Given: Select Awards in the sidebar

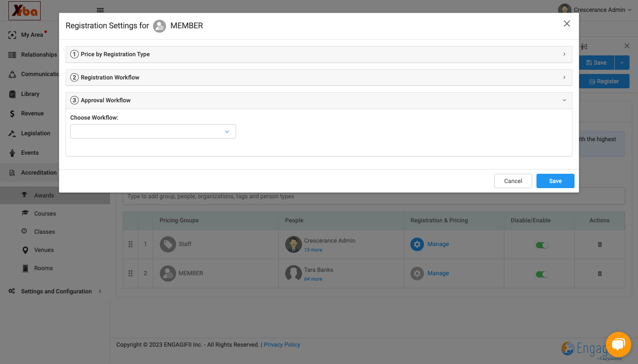Looking at the screenshot, I should pos(44,195).
